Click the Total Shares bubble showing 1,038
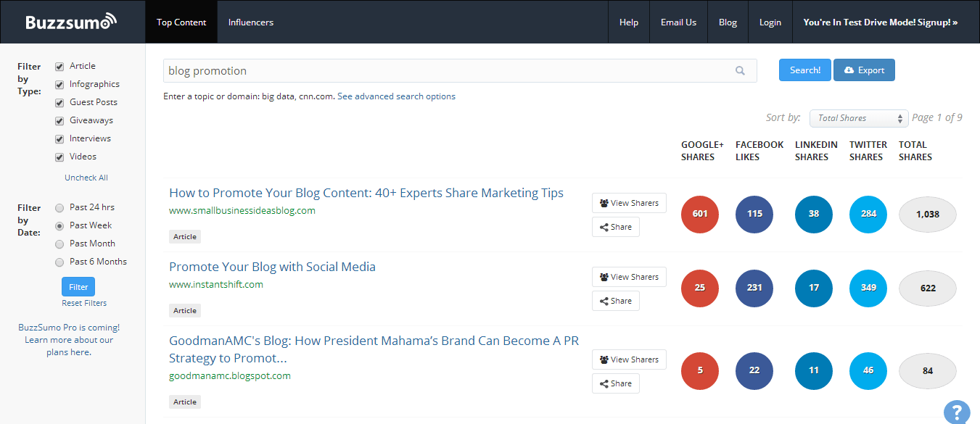This screenshot has height=424, width=980. click(x=927, y=214)
